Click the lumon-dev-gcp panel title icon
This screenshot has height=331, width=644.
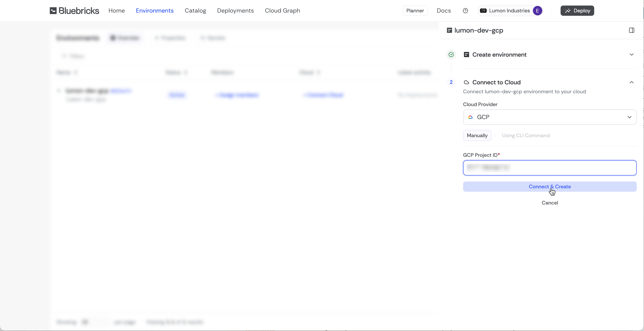point(449,30)
